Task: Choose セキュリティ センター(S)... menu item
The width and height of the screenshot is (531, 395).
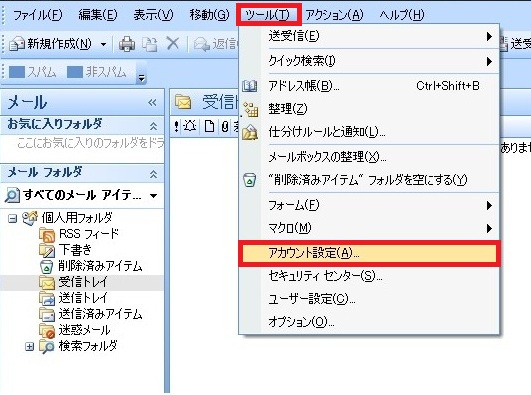Action: 369,277
